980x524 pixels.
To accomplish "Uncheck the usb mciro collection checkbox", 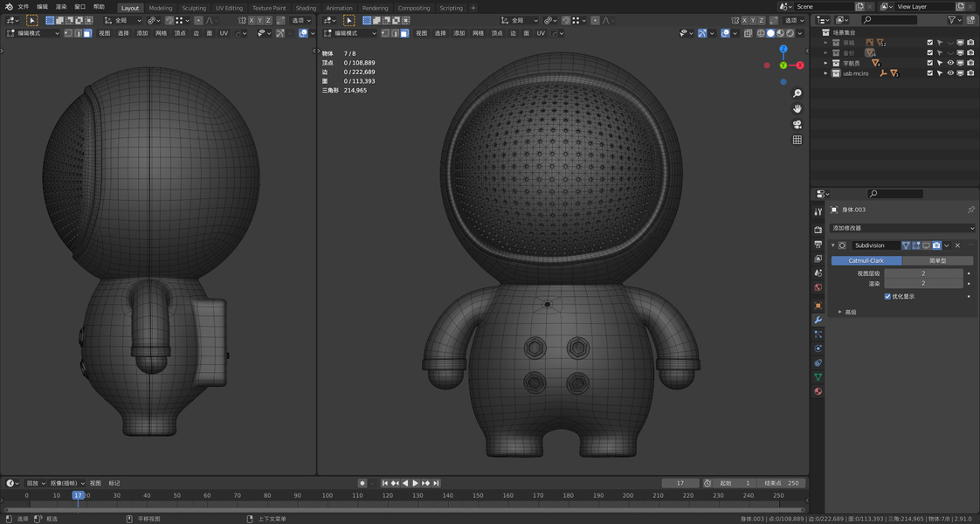I will (x=930, y=73).
